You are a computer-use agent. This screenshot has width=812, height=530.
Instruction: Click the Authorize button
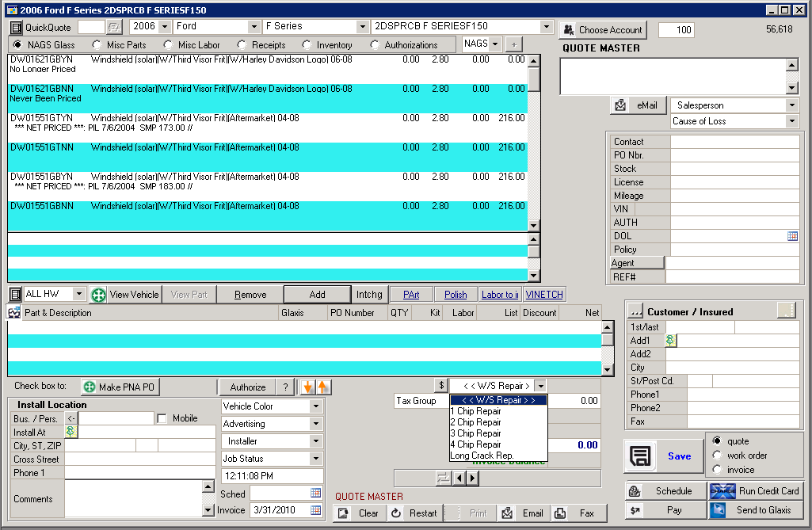point(247,387)
